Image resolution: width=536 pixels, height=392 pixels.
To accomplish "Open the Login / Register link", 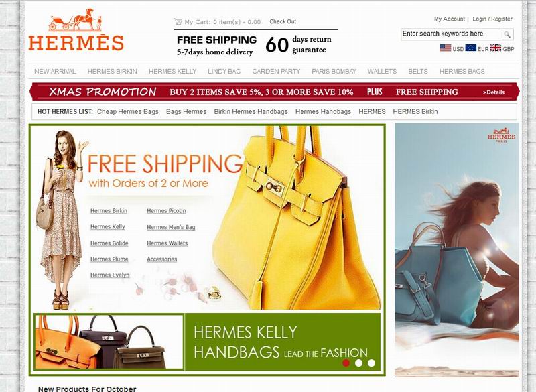I will click(x=492, y=19).
